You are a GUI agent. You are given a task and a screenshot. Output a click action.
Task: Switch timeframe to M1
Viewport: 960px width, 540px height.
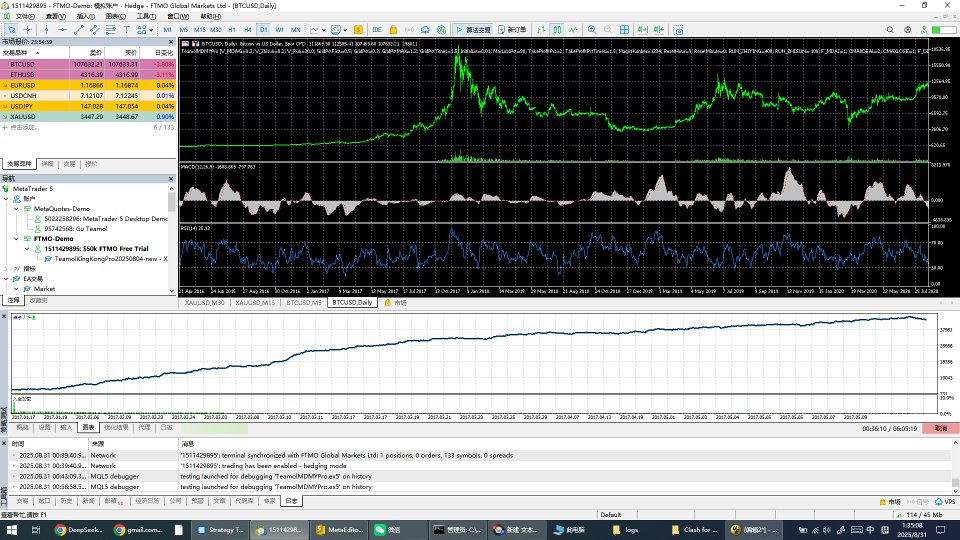click(x=167, y=29)
